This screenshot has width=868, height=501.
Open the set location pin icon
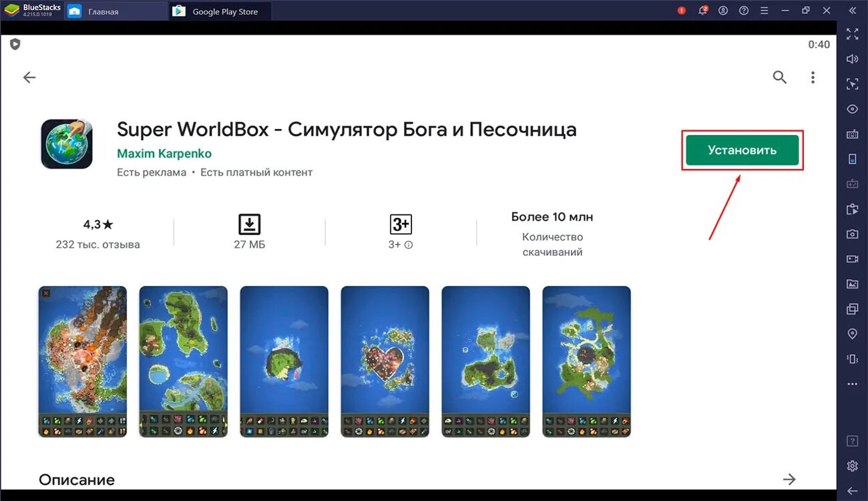point(852,334)
